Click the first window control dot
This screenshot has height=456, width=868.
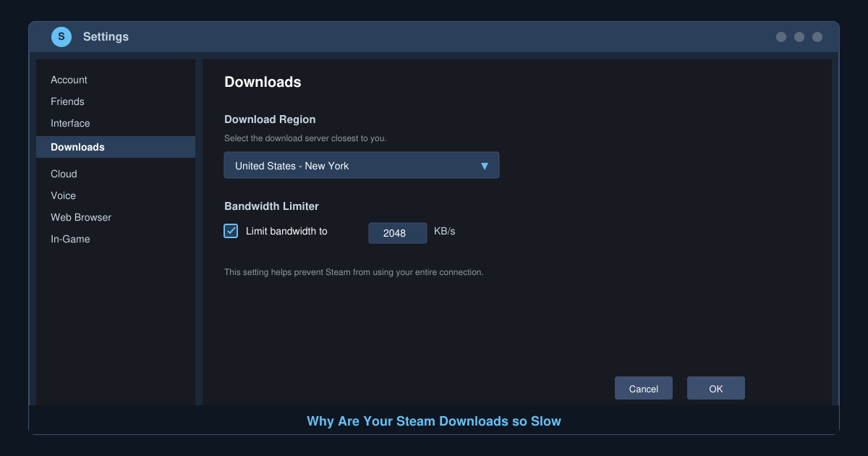tap(781, 37)
